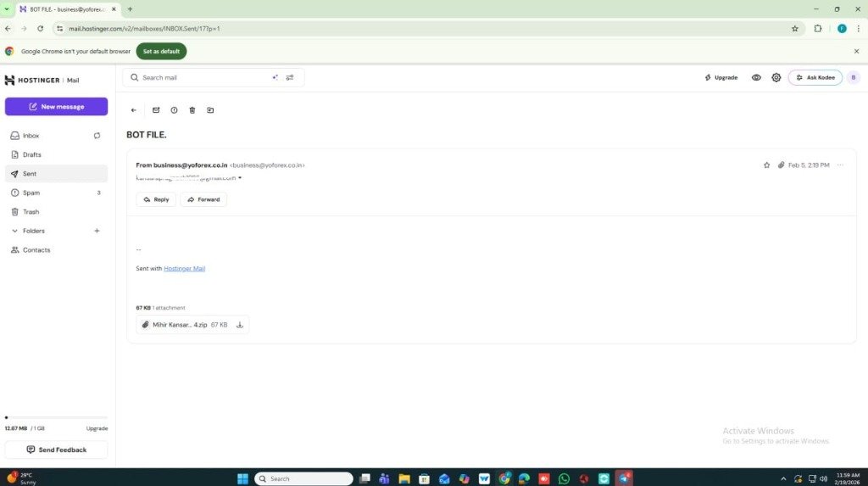Download the Mihir Kansar zip attachment
Screen dimensions: 868x486
240,325
